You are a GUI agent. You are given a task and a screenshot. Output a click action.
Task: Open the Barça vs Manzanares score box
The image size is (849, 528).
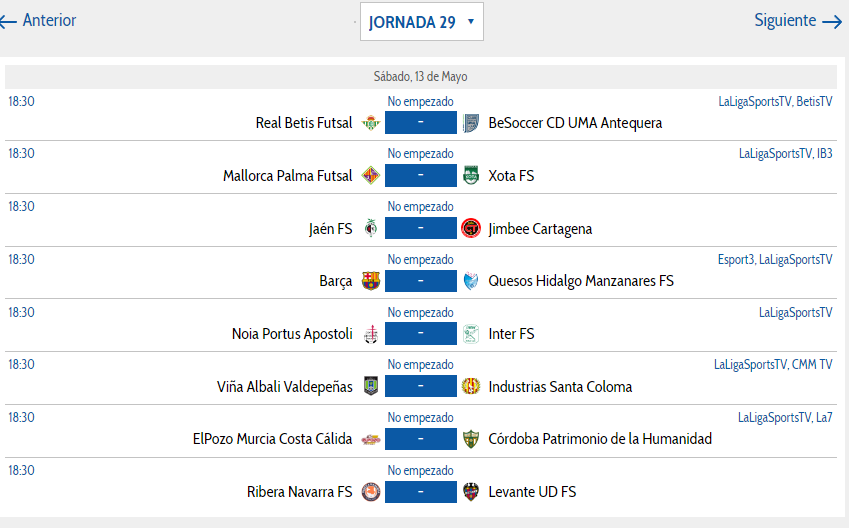pyautogui.click(x=421, y=281)
